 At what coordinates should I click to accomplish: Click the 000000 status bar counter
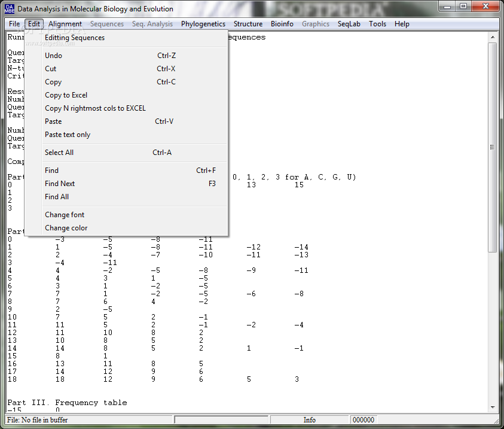click(x=364, y=419)
